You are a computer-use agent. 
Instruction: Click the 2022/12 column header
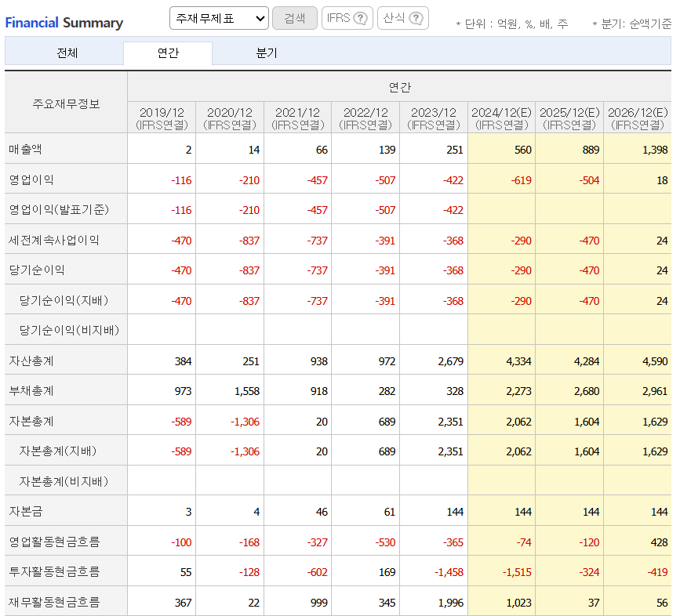pyautogui.click(x=365, y=118)
